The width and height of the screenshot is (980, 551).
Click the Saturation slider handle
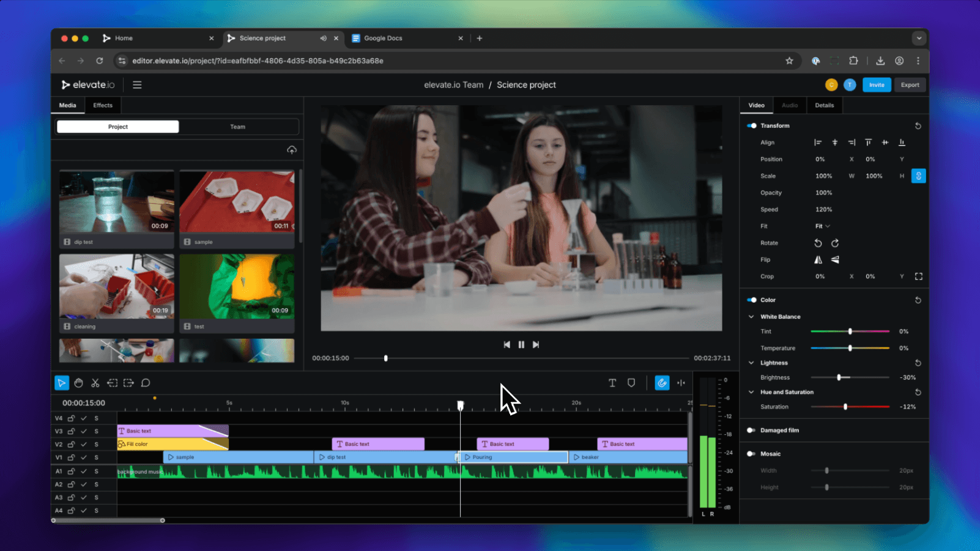[x=845, y=407]
